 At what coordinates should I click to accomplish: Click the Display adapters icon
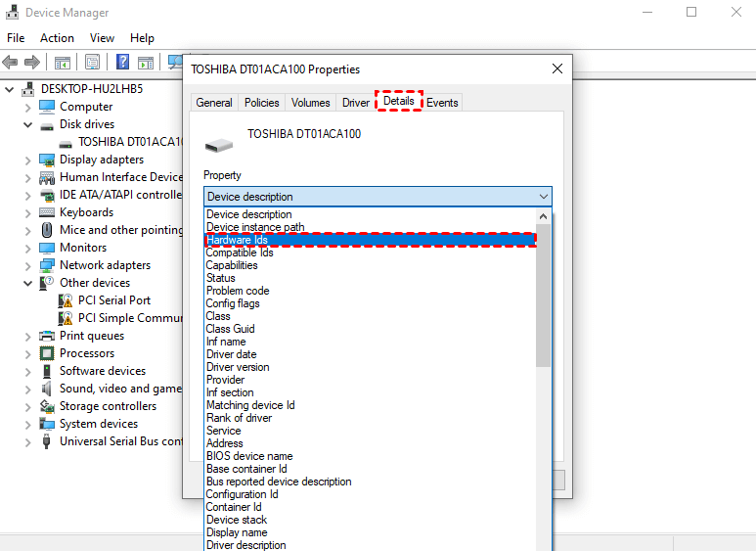[47, 160]
